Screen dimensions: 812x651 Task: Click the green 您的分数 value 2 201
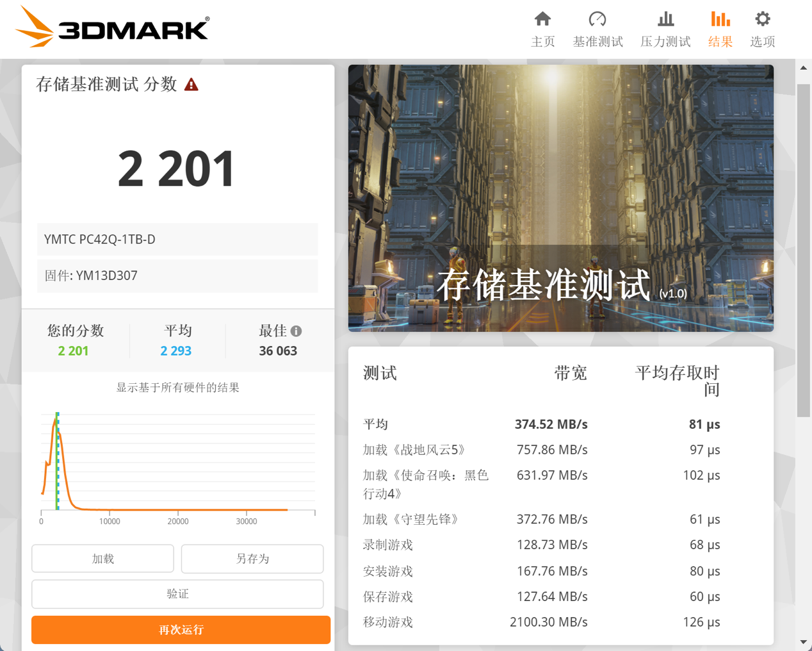pyautogui.click(x=73, y=351)
